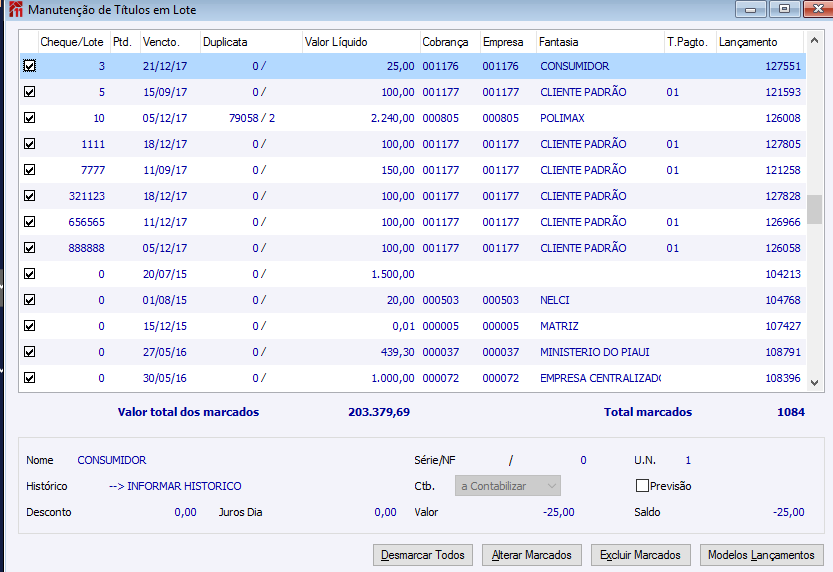This screenshot has width=833, height=572.
Task: Uncheck the MINISTERIO DO PIAUI row
Action: pyautogui.click(x=30, y=352)
